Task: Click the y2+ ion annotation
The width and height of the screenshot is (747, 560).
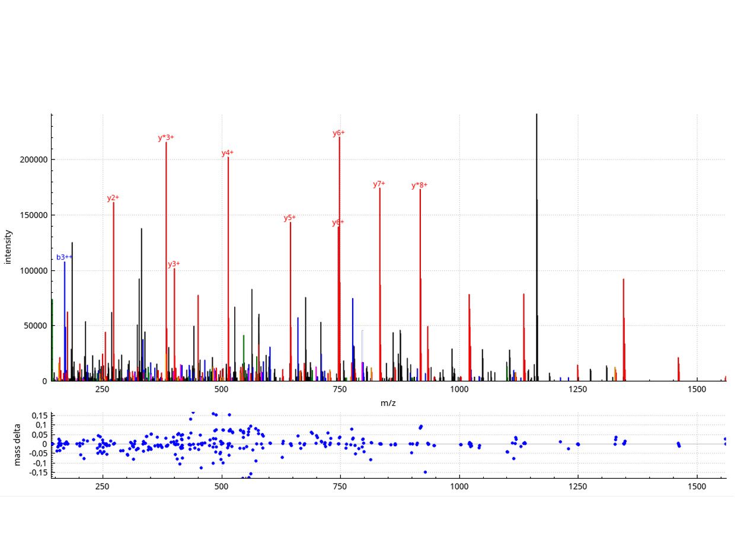Action: [113, 198]
